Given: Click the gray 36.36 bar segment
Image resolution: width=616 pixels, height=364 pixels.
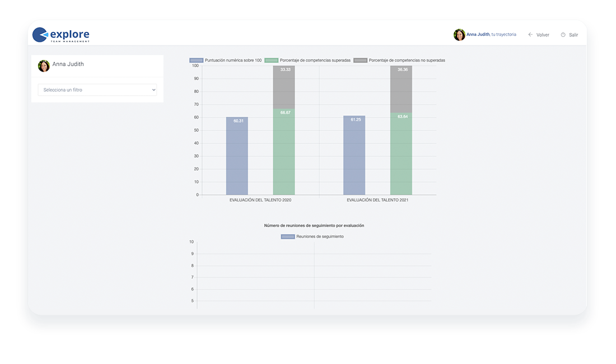Looking at the screenshot, I should 401,89.
